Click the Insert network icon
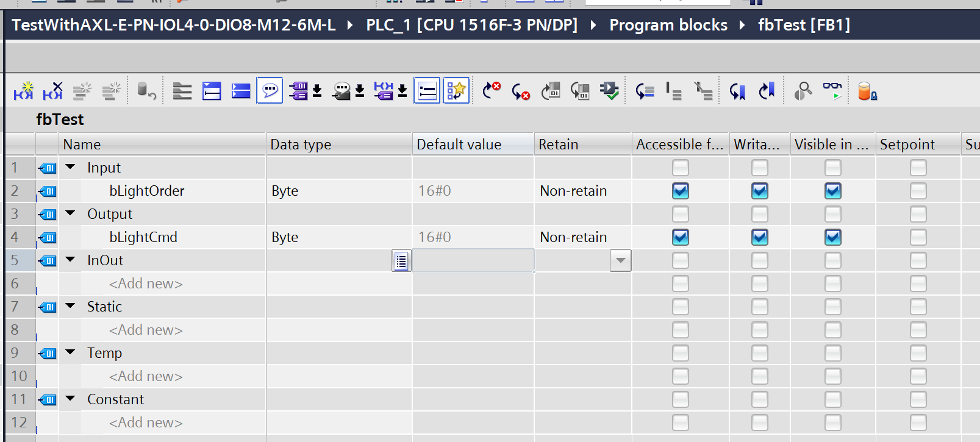 click(x=23, y=91)
